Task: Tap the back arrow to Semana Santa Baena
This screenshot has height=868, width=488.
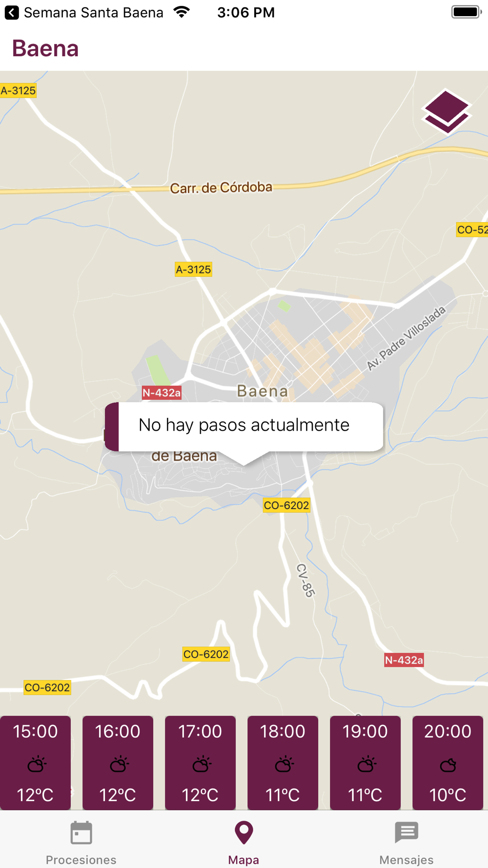Action: point(12,13)
